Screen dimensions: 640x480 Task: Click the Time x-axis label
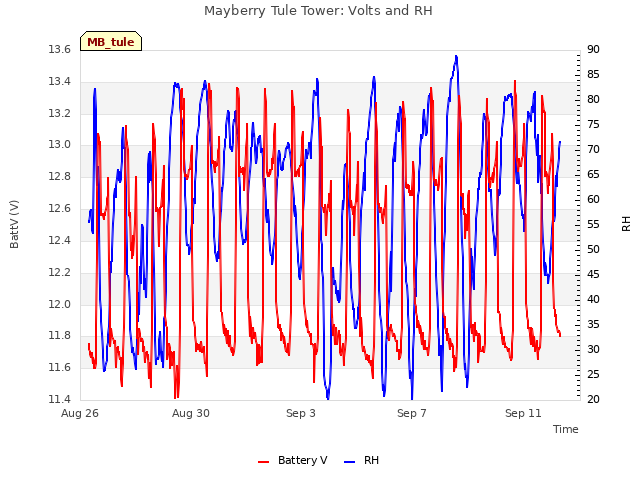tap(565, 429)
